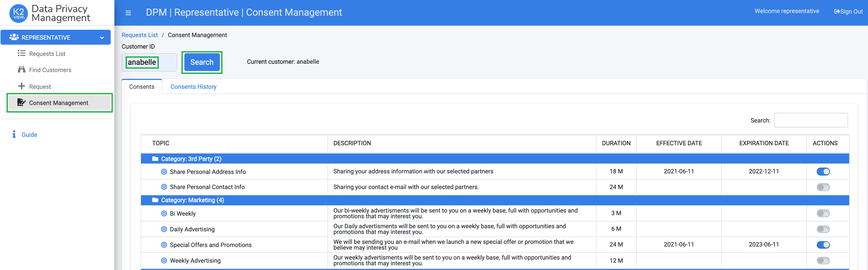The height and width of the screenshot is (270, 868).
Task: Select the Requests List icon in sidebar
Action: pos(21,53)
